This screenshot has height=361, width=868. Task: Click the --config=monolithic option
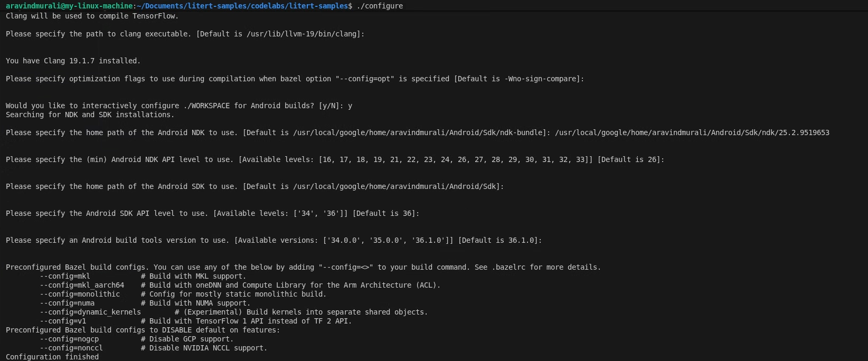click(x=80, y=294)
